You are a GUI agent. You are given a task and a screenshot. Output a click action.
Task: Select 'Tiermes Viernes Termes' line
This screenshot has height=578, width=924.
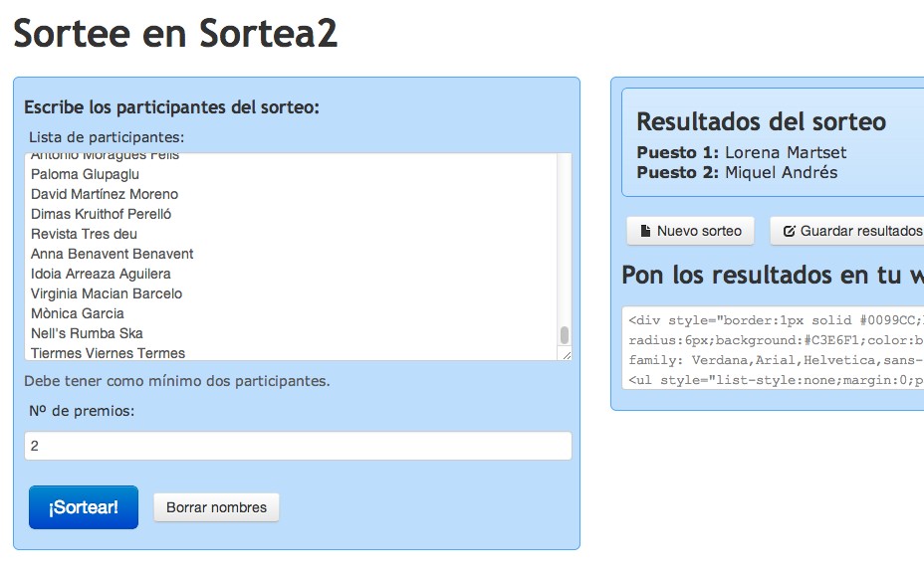[x=108, y=353]
